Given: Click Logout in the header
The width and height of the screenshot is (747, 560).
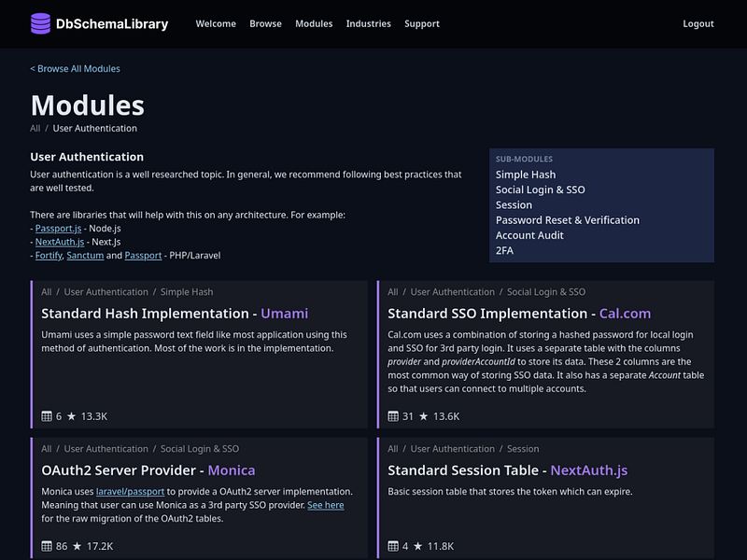Looking at the screenshot, I should (x=698, y=23).
